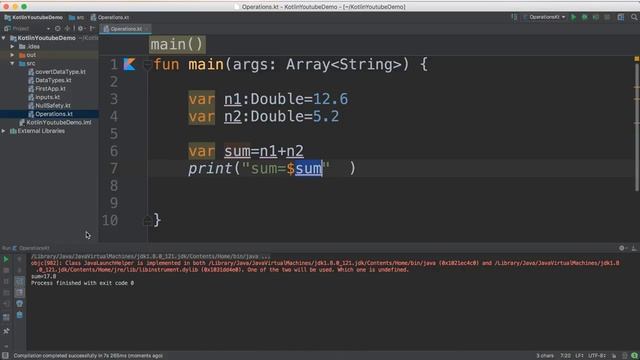Screen dimensions: 640x360
Task: Select KotlinYoutubeDemo.iml in the project tree
Action: point(55,122)
